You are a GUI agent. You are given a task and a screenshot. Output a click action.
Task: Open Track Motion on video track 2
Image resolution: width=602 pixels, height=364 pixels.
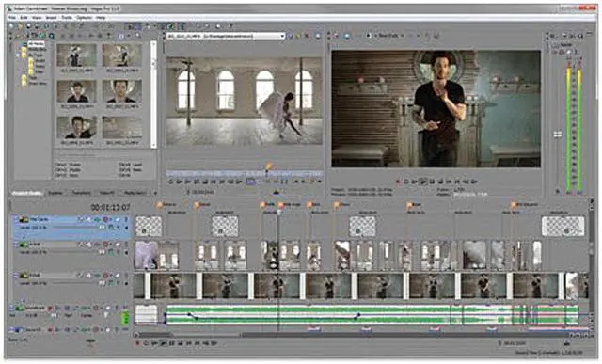click(88, 245)
